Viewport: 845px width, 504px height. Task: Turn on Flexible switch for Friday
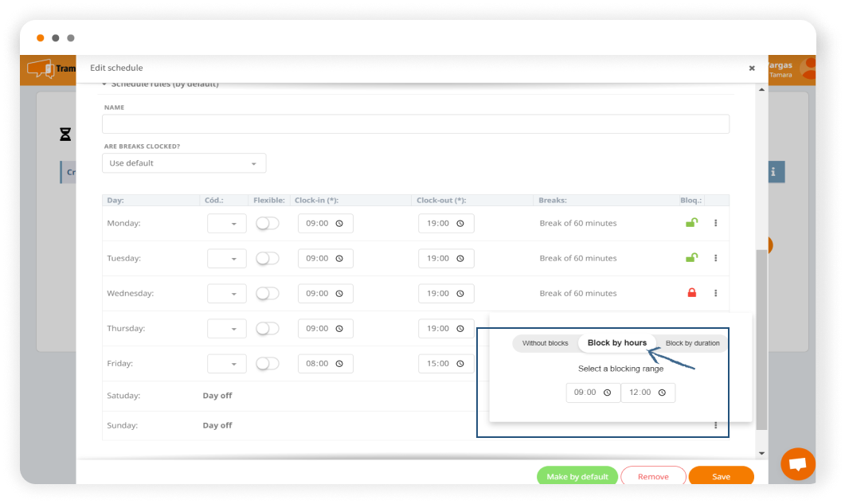coord(268,363)
